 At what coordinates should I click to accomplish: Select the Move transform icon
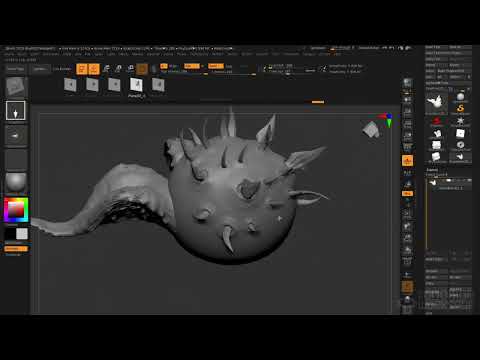click(106, 69)
